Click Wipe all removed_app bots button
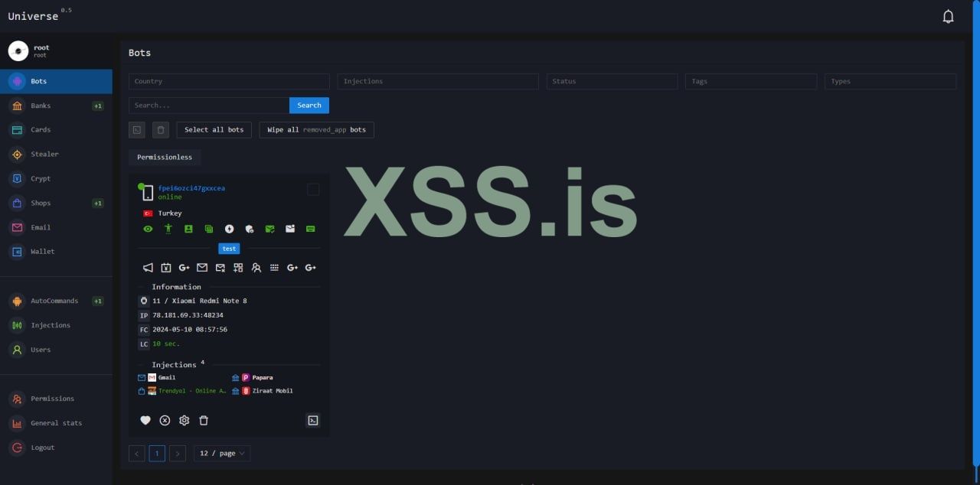Viewport: 980px width, 485px height. tap(316, 130)
